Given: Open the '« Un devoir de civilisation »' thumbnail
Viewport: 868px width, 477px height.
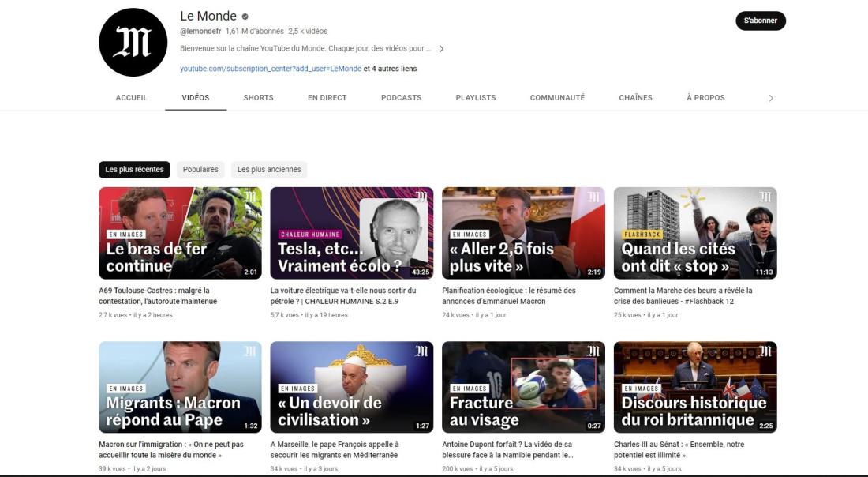Looking at the screenshot, I should pos(351,387).
